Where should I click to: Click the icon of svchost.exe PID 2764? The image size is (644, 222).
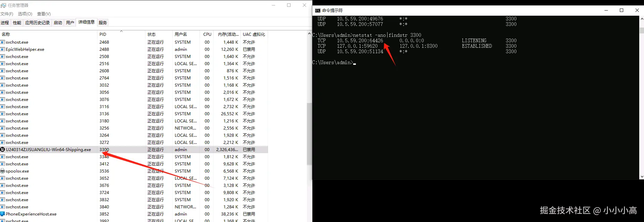coord(3,78)
